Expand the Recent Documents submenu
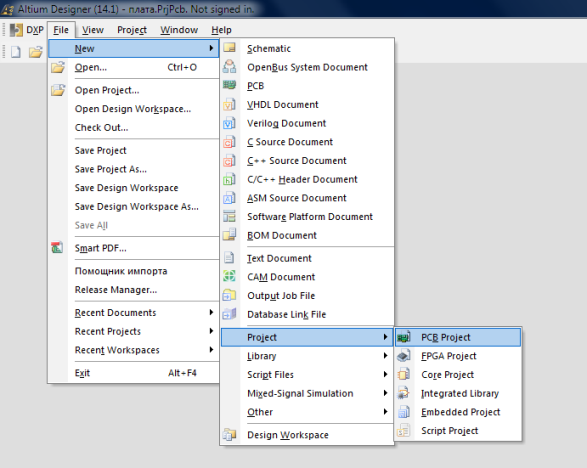587x468 pixels. click(134, 313)
